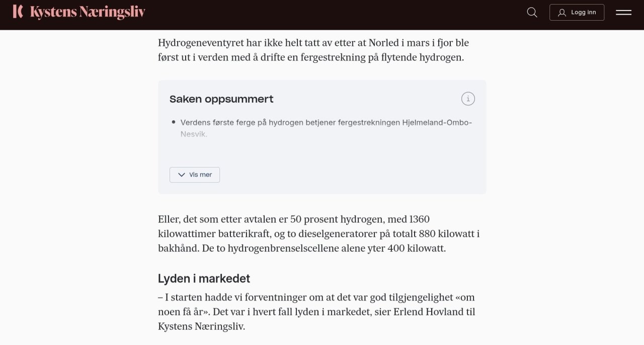Screen dimensions: 644x345
Task: Go to Kystens Næringsliv homepage wordmark
Action: tap(88, 12)
